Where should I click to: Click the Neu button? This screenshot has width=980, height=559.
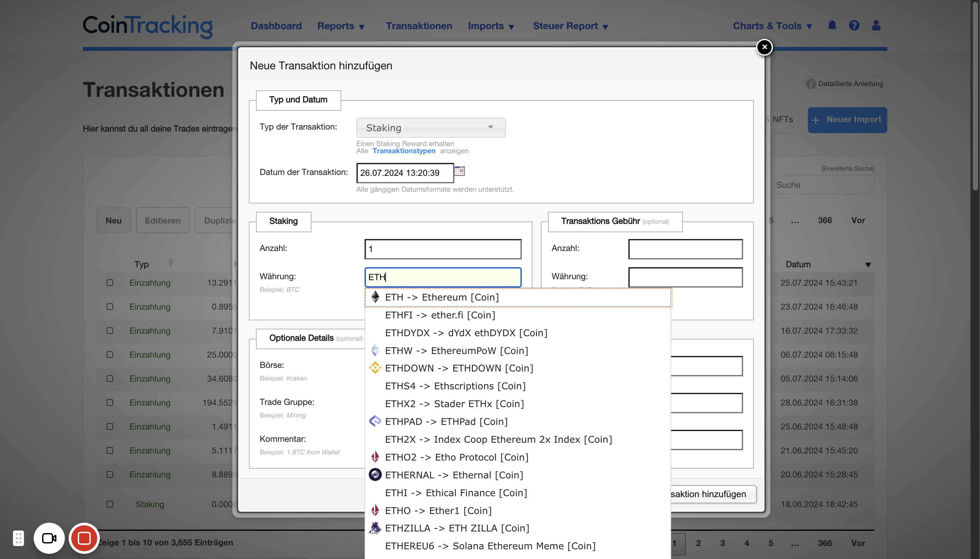tap(114, 220)
